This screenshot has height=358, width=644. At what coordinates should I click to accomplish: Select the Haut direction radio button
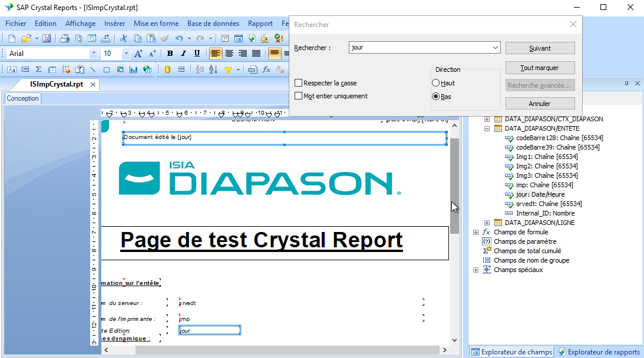[x=436, y=83]
